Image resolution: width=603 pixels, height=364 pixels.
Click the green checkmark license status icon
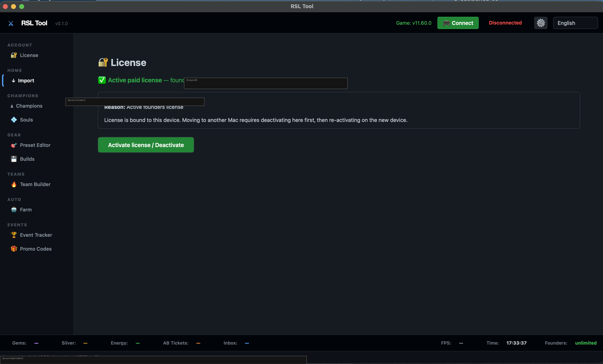click(x=102, y=80)
